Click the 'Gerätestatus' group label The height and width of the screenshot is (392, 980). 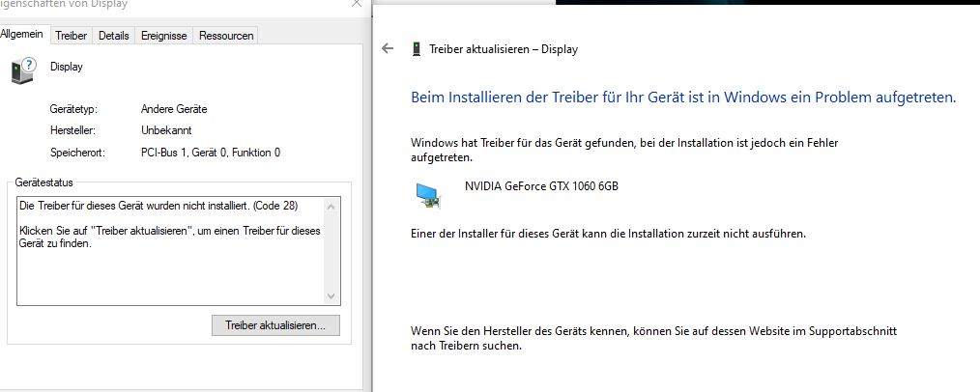click(x=43, y=182)
